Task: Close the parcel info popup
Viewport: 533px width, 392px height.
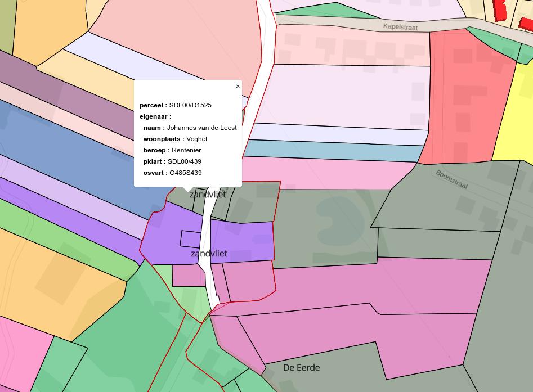Action: point(238,87)
